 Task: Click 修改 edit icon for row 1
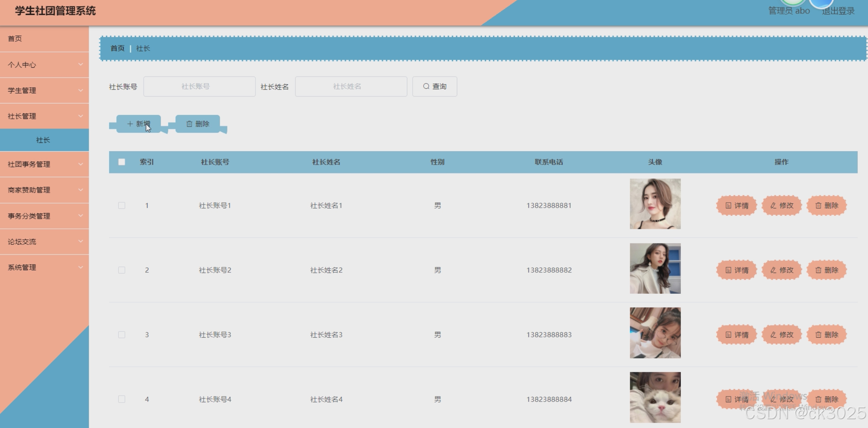pyautogui.click(x=782, y=206)
